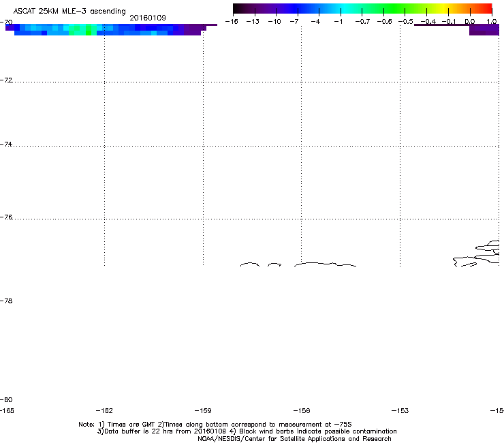Click longitude label -153
This screenshot has height=443, width=504.
[400, 410]
